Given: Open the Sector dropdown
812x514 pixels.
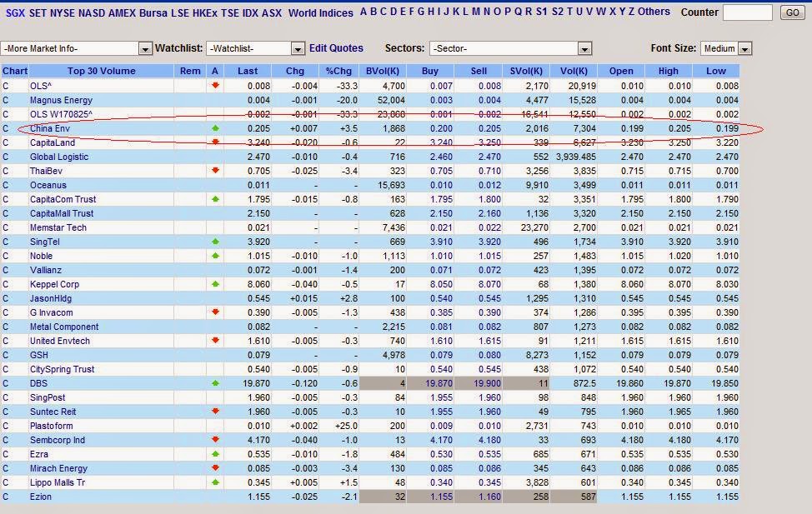Looking at the screenshot, I should pos(510,48).
